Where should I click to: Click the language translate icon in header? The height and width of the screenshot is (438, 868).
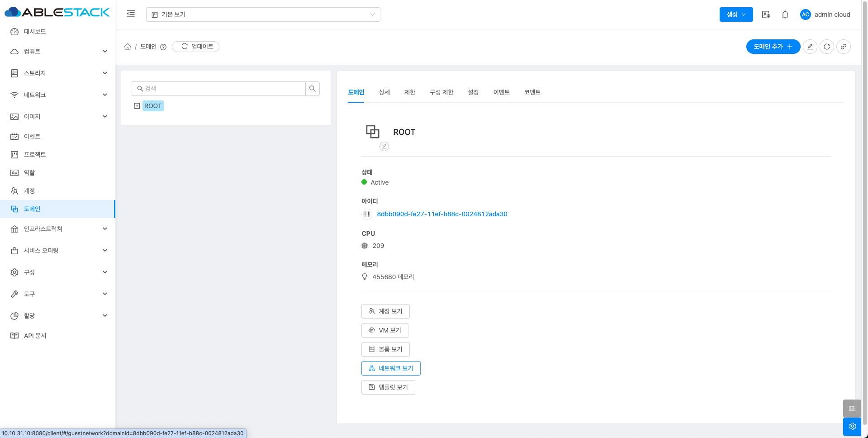766,14
